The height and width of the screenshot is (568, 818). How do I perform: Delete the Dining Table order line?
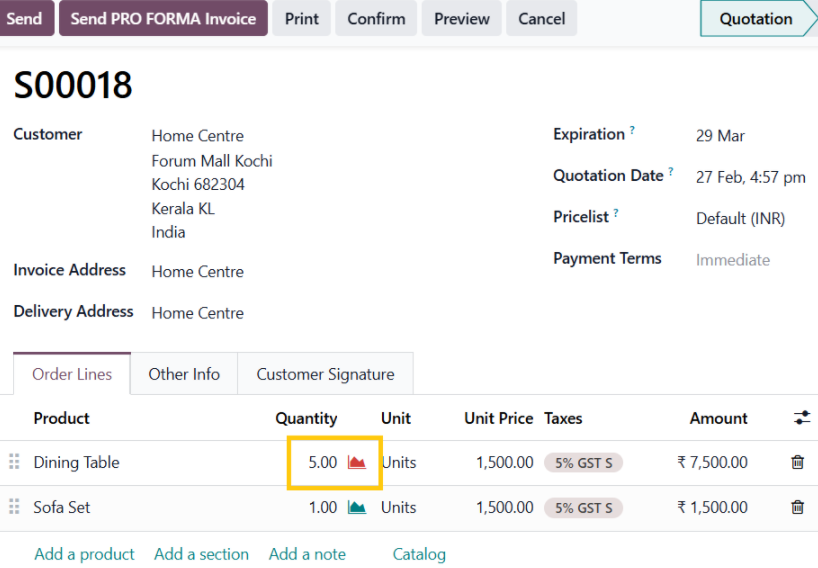point(797,463)
